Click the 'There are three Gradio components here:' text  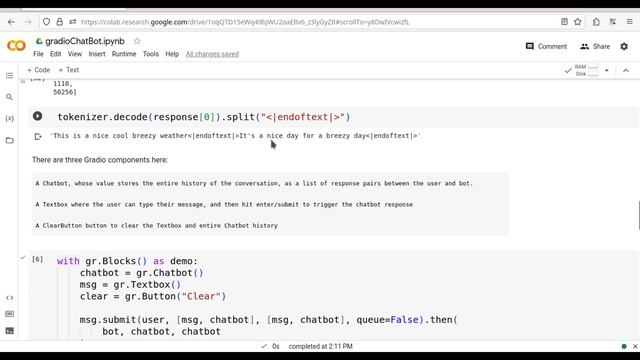tap(100, 160)
